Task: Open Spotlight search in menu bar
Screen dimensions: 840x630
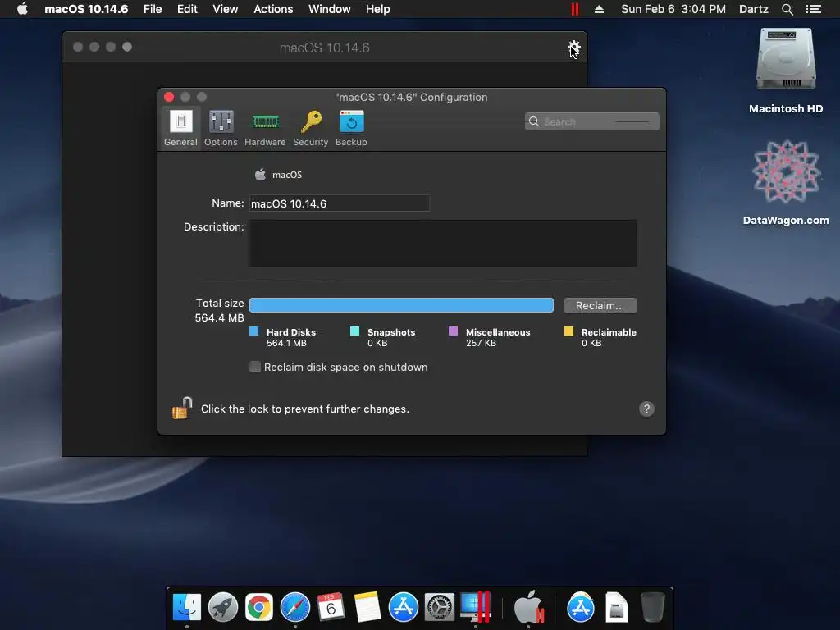Action: [787, 9]
